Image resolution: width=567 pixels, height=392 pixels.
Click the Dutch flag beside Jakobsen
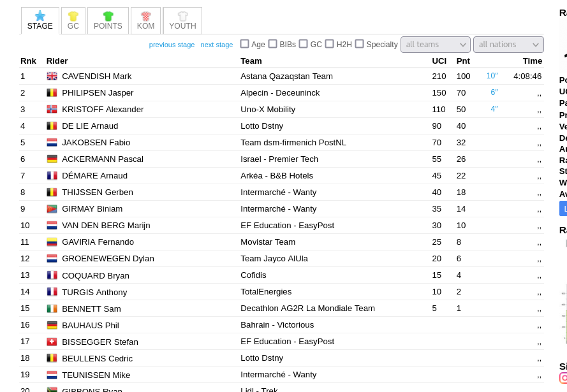pos(52,143)
